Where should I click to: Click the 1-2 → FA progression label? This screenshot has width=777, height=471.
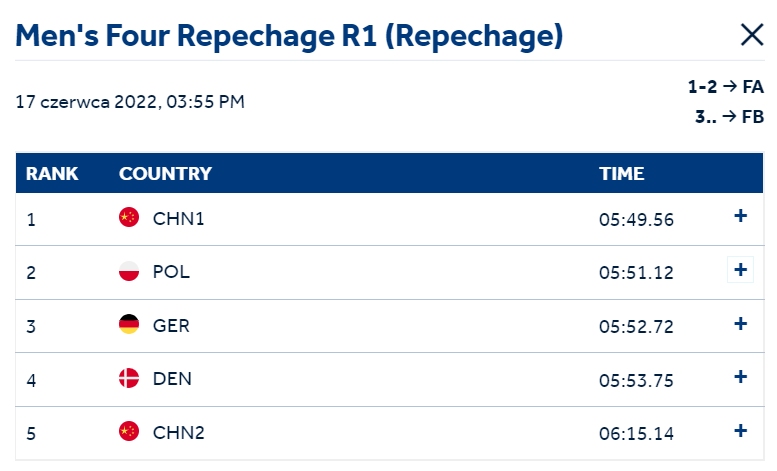coord(725,87)
